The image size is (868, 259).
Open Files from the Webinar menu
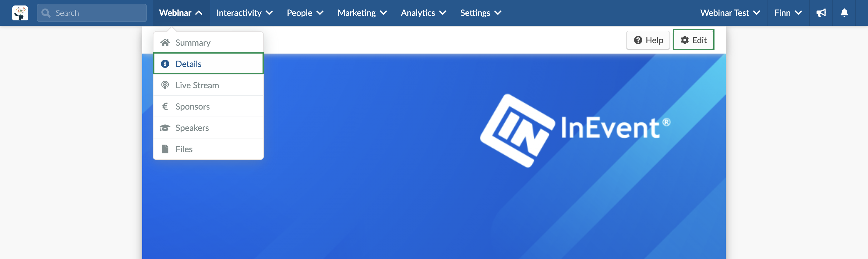208,149
